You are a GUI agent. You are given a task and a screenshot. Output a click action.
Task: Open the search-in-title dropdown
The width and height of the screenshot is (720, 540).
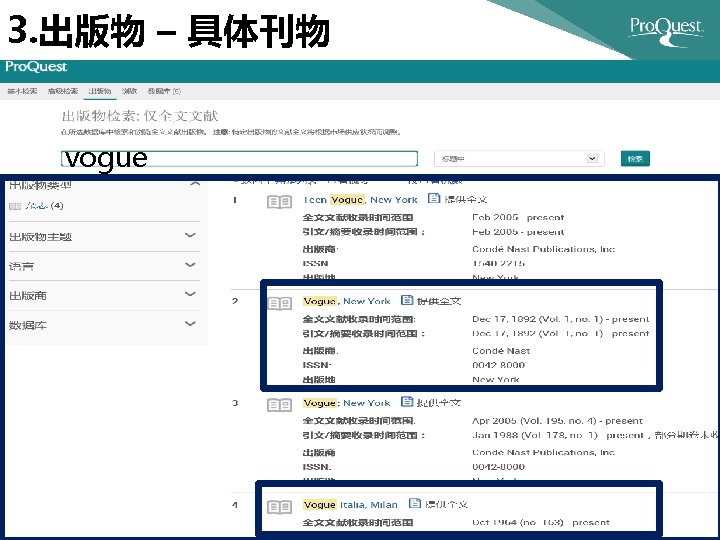coord(519,158)
